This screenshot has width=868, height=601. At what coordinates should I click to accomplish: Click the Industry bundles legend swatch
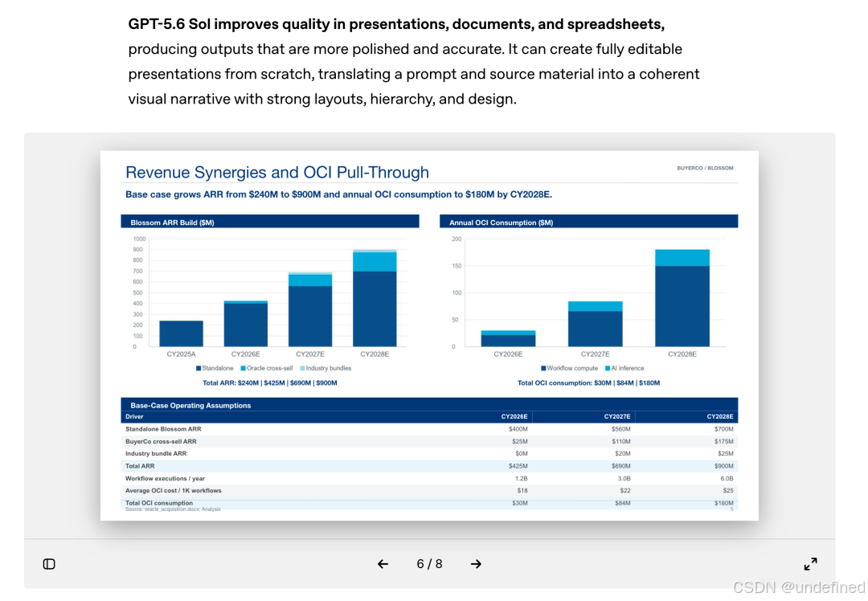click(302, 368)
